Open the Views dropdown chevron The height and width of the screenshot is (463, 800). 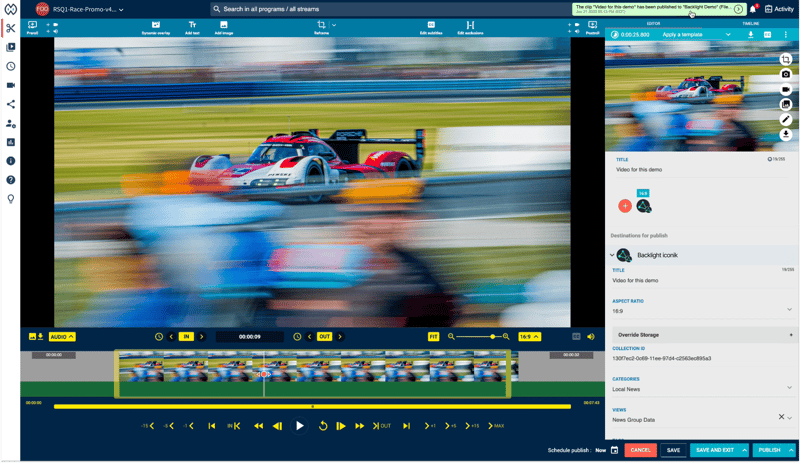(790, 418)
